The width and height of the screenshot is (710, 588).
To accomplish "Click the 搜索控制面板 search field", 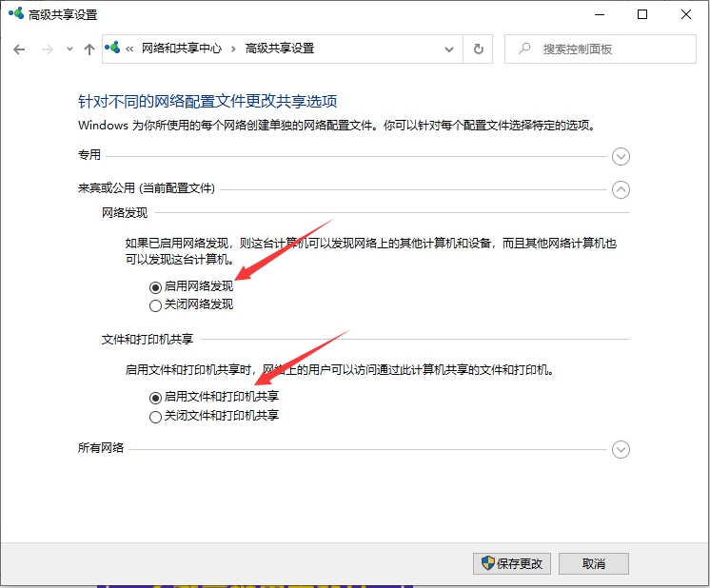I will tap(609, 49).
